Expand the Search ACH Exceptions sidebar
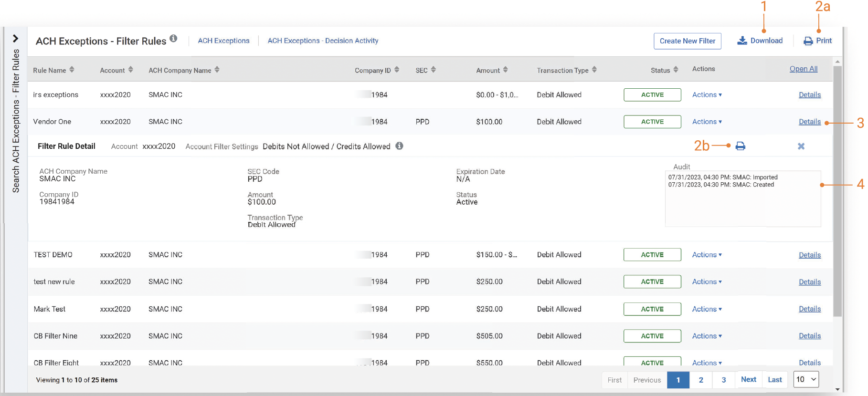This screenshot has width=868, height=396. pyautogui.click(x=15, y=39)
